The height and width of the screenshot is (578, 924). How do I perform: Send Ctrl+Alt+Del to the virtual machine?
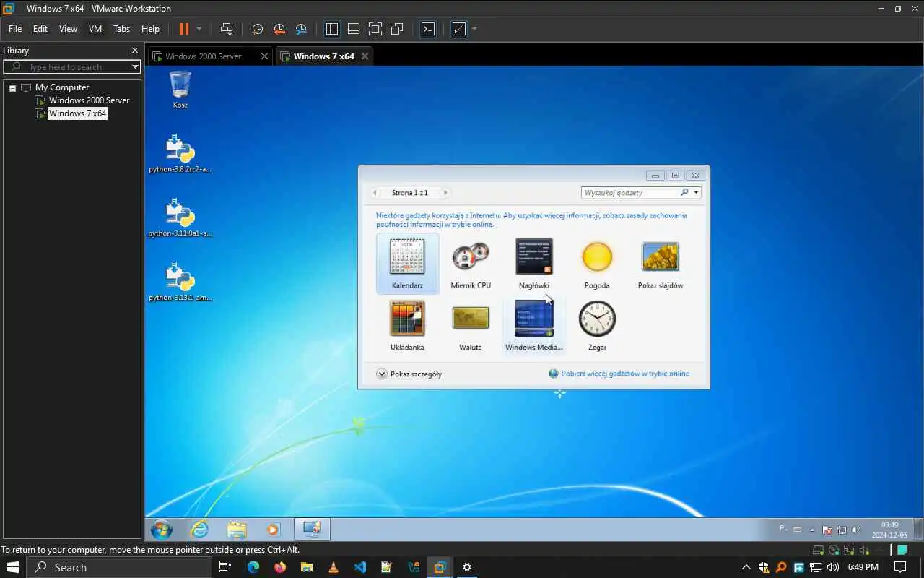pos(227,29)
